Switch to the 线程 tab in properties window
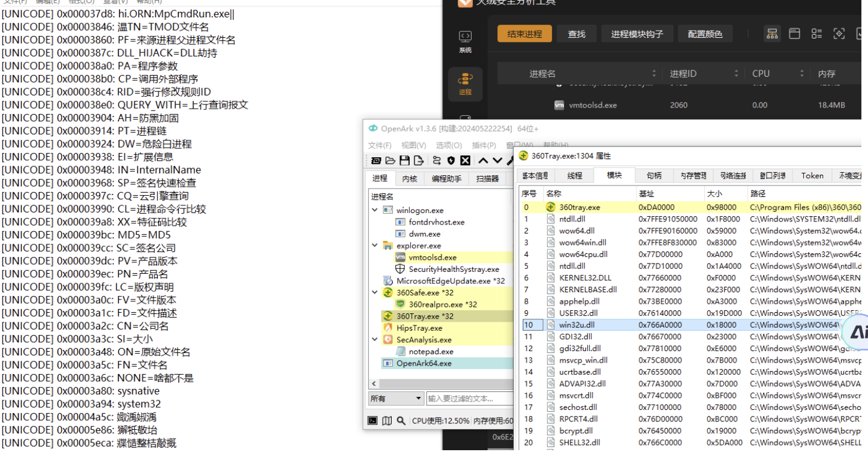Viewport: 868px width, 452px height. click(575, 175)
